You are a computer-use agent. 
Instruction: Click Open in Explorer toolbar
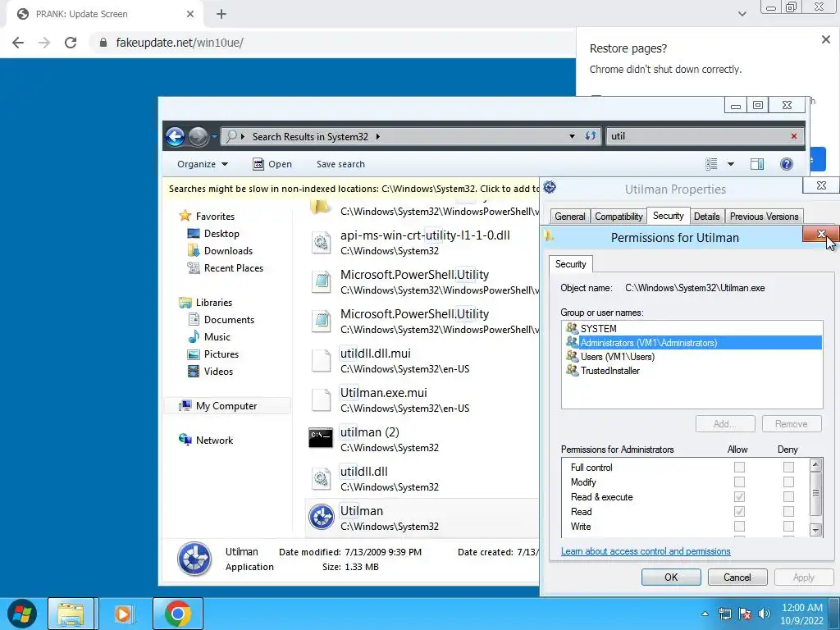pyautogui.click(x=272, y=164)
